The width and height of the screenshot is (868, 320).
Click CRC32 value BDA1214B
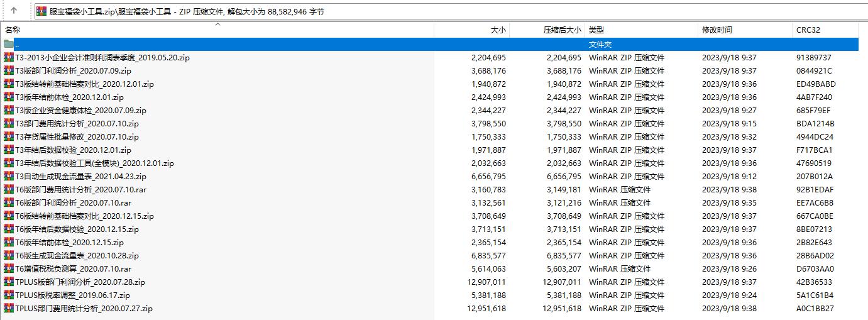click(x=815, y=123)
